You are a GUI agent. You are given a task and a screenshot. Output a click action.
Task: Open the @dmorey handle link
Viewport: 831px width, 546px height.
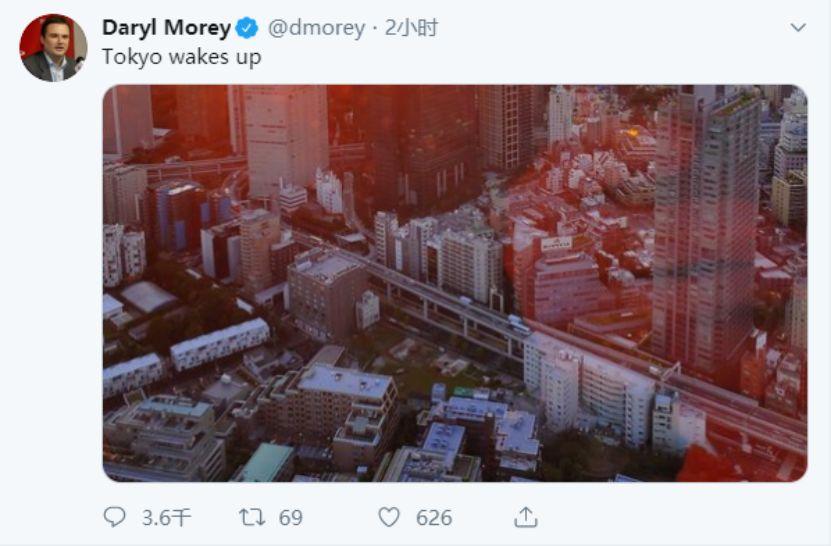point(315,28)
